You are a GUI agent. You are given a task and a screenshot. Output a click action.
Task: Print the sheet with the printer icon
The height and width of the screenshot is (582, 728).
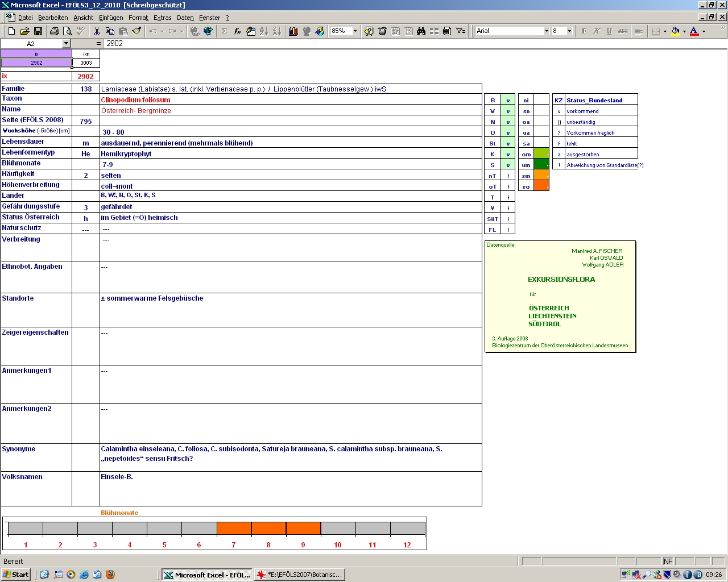[54, 31]
